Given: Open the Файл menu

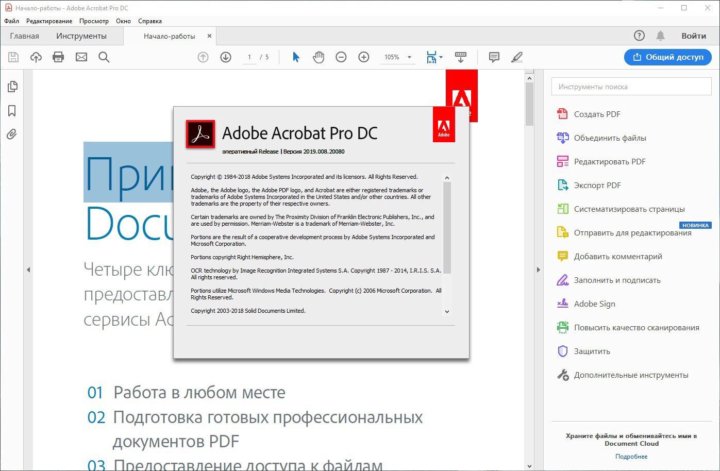Looking at the screenshot, I should click(x=12, y=21).
